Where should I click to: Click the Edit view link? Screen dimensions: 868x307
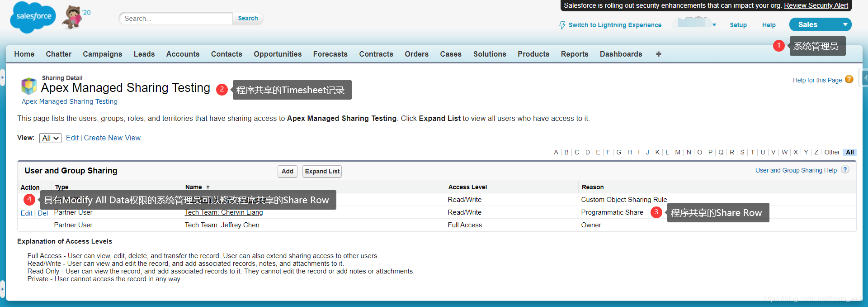tap(72, 138)
